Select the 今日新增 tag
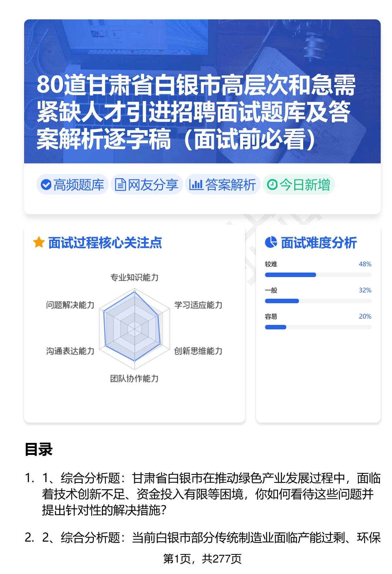Viewport: 392px width, 574px height. coord(299,185)
